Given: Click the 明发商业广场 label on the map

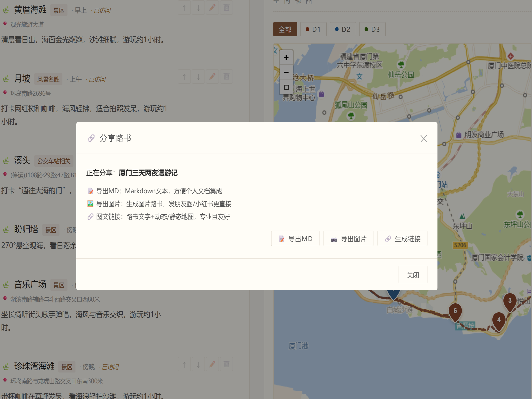Looking at the screenshot, I should click(x=484, y=134).
